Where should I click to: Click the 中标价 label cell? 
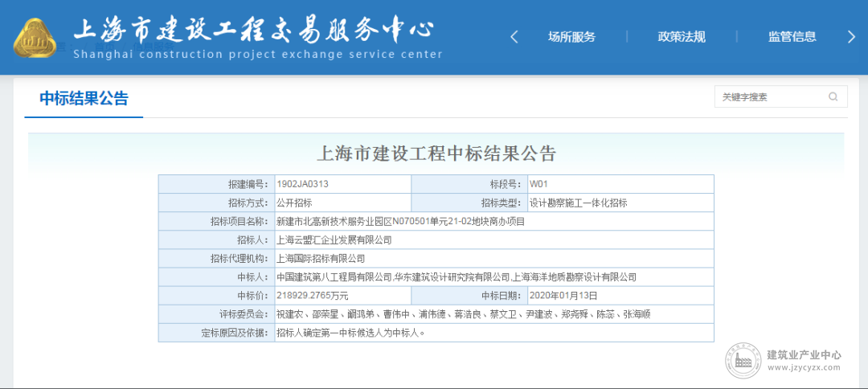coord(216,296)
